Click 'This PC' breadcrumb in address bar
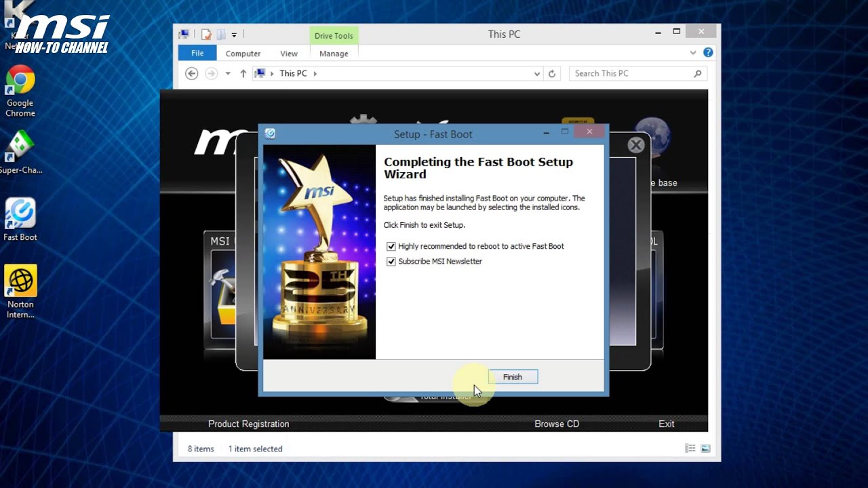The image size is (868, 488). click(293, 73)
